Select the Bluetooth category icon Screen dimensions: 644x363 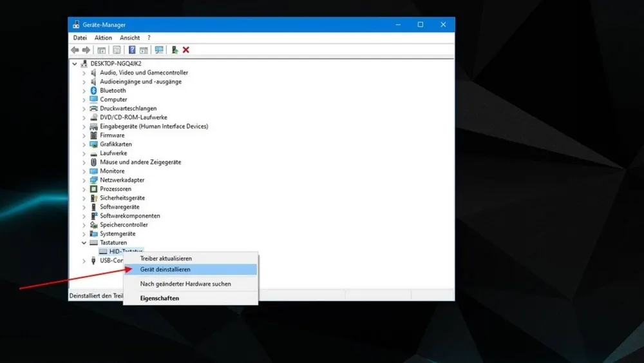pos(93,90)
